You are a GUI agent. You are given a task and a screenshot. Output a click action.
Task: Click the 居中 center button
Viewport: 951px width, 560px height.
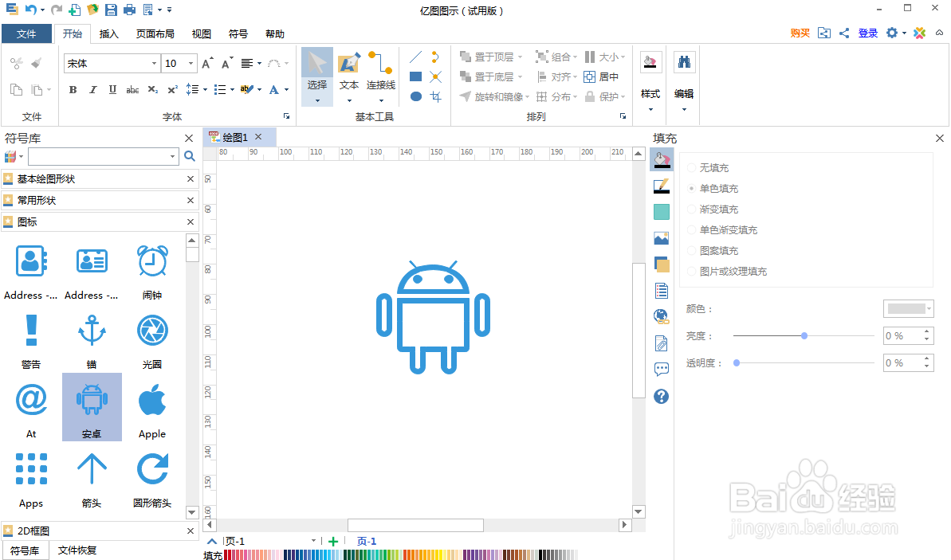[601, 77]
